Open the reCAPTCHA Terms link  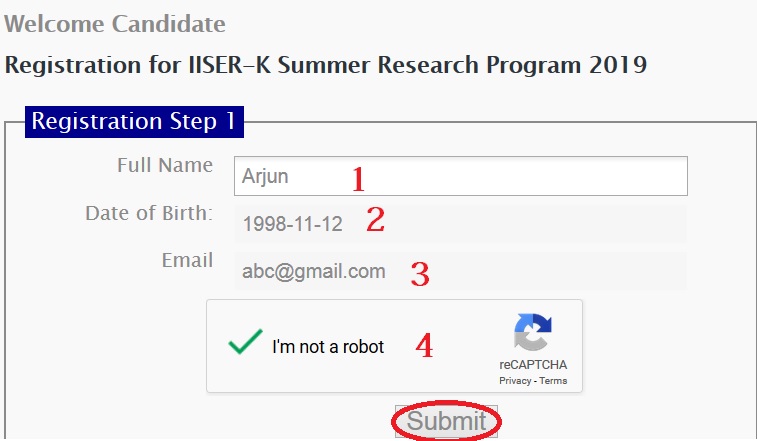[x=554, y=381]
